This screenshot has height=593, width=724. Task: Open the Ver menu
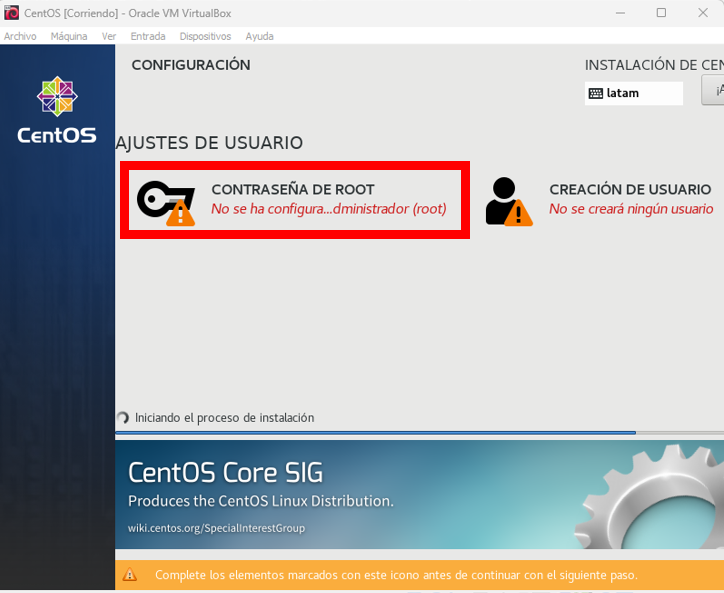coord(109,36)
